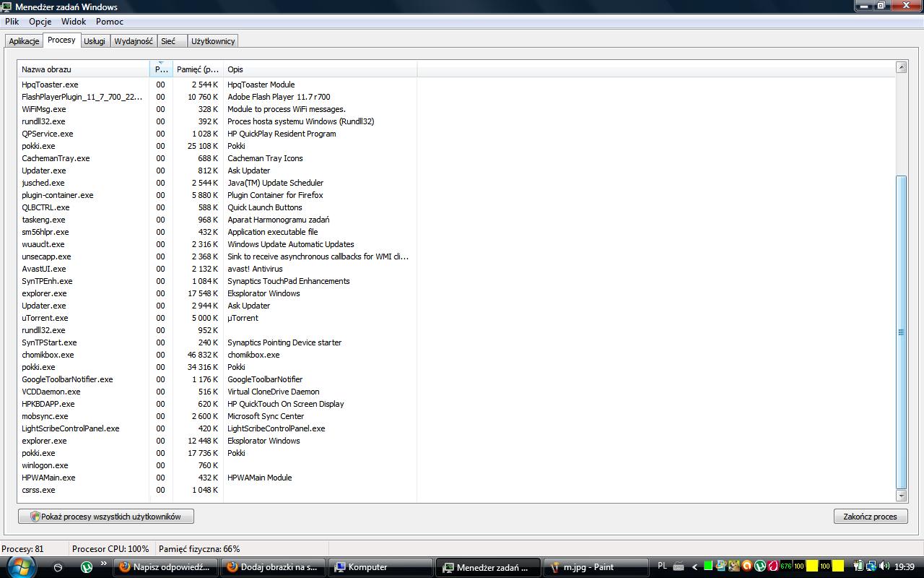Switch to the Aplikacje tab

pos(24,41)
